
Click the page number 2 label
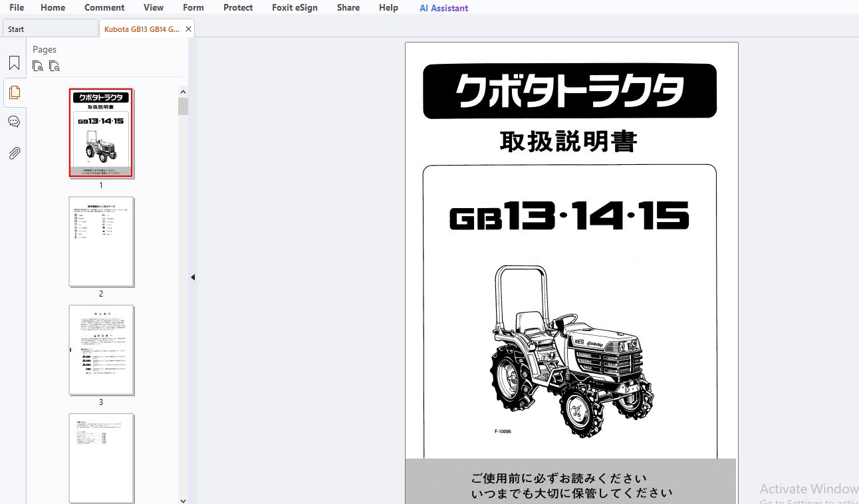101,294
